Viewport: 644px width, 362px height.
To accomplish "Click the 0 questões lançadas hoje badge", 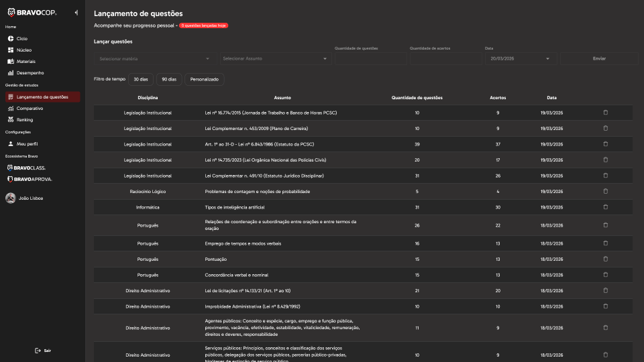I will pyautogui.click(x=203, y=25).
